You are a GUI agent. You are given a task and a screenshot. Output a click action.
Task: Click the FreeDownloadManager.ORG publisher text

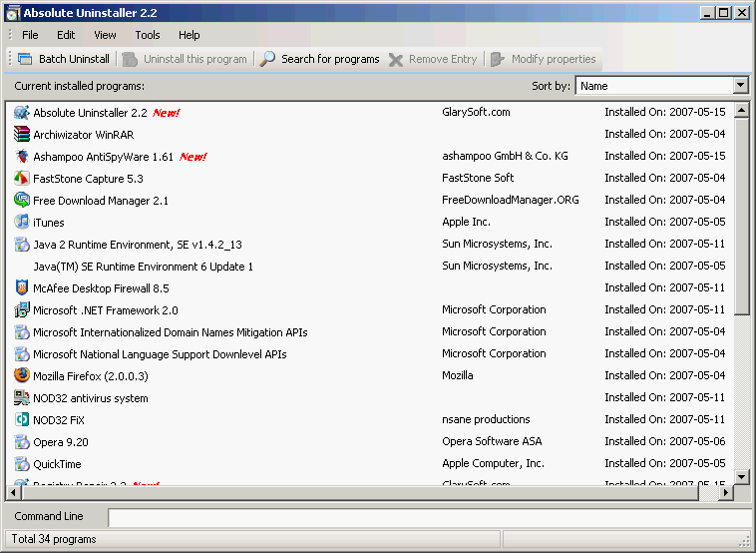(511, 200)
